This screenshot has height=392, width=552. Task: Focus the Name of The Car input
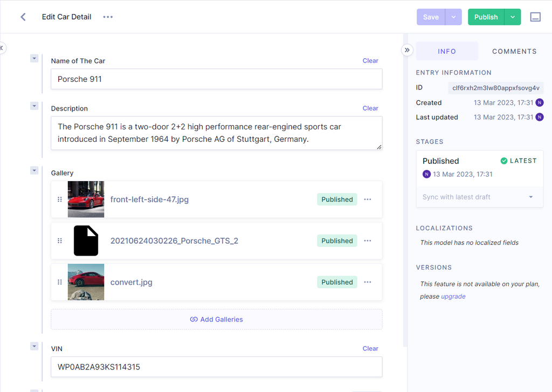pos(217,79)
